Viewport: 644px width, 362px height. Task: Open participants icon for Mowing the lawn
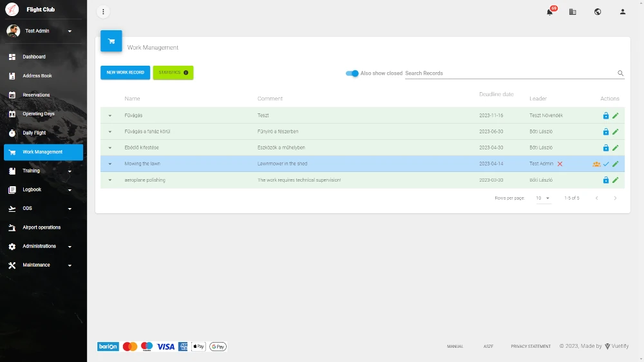(x=596, y=164)
